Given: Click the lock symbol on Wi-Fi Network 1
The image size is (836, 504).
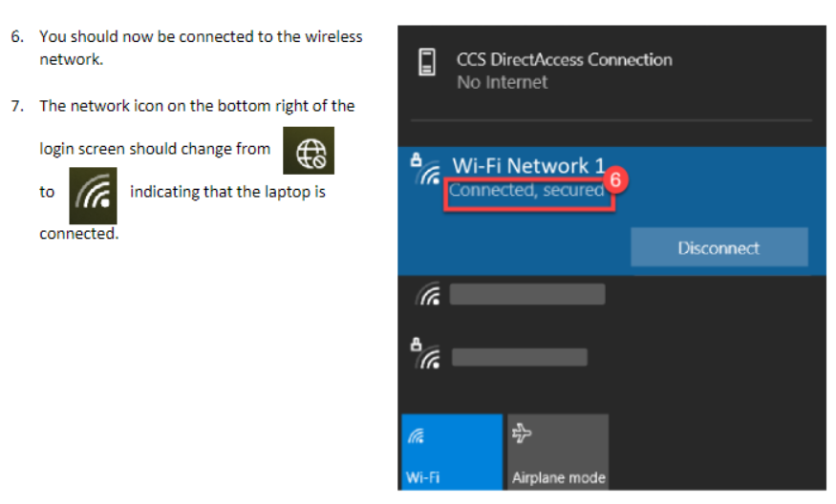Looking at the screenshot, I should [x=416, y=159].
